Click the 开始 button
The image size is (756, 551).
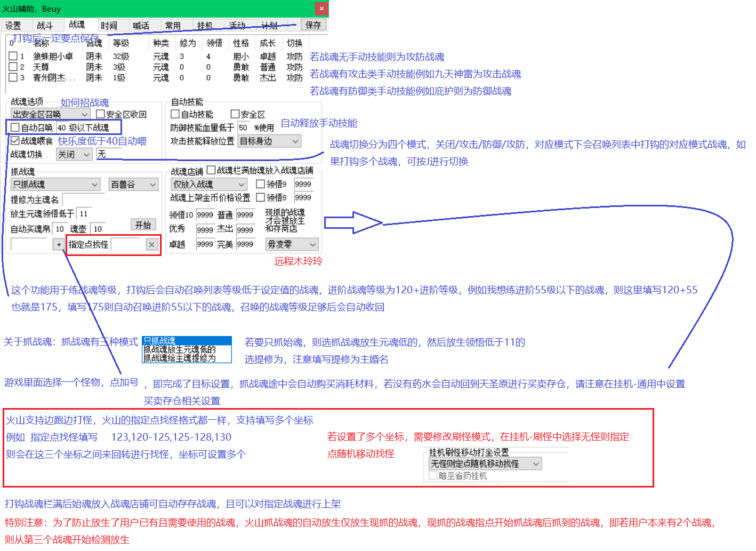tap(143, 225)
